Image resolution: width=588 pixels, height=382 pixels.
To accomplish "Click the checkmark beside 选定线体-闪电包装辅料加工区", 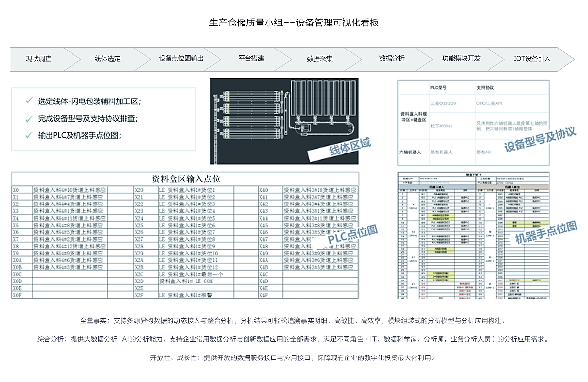I will coord(29,101).
